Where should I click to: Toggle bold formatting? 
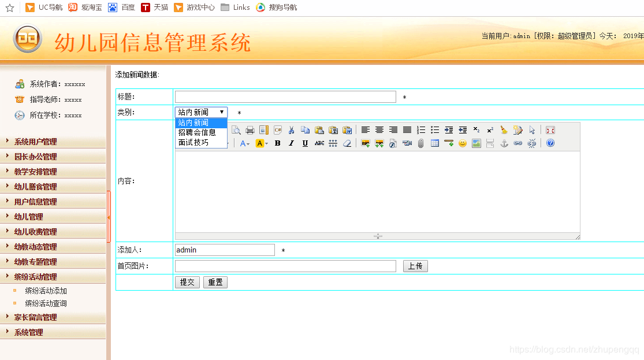[x=278, y=143]
